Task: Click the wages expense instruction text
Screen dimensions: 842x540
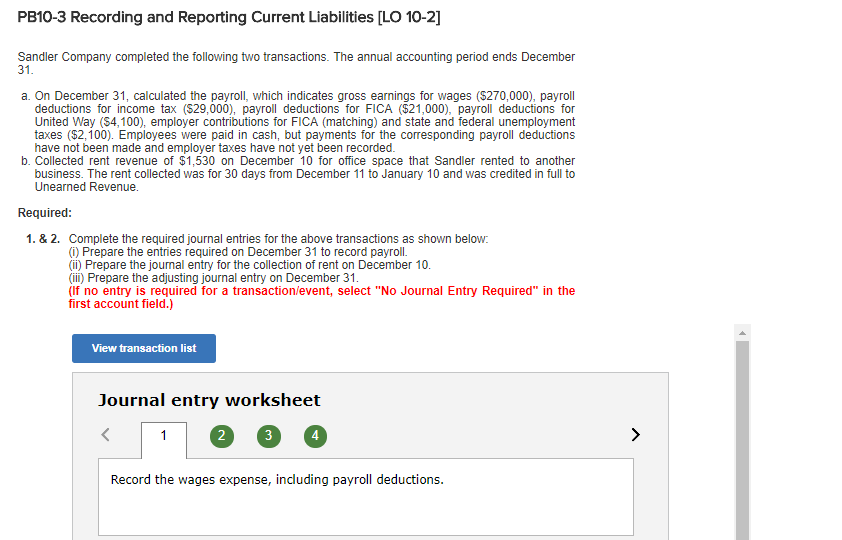Action: click(277, 479)
